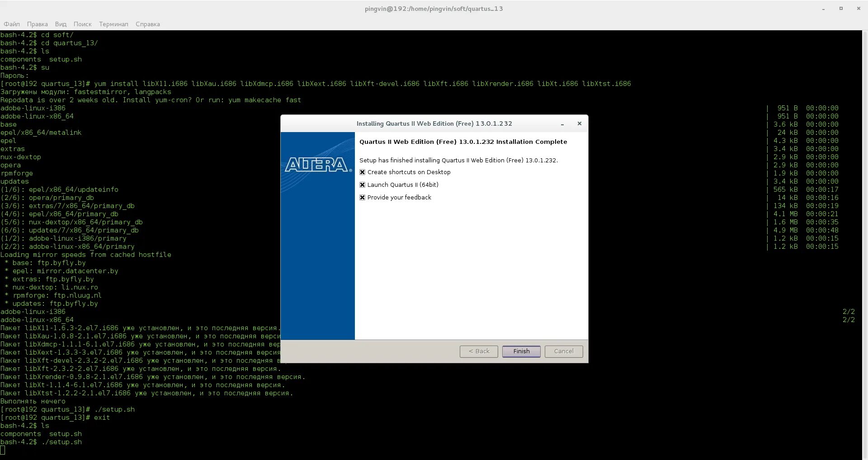Click the 'Пакет libXrender-0.9.8-2.1.el7.i686' line
Image resolution: width=868 pixels, height=460 pixels.
[x=152, y=377]
